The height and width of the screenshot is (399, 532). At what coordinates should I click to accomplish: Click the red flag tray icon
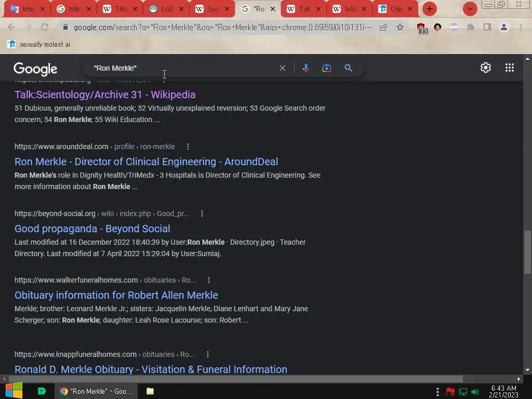450,392
